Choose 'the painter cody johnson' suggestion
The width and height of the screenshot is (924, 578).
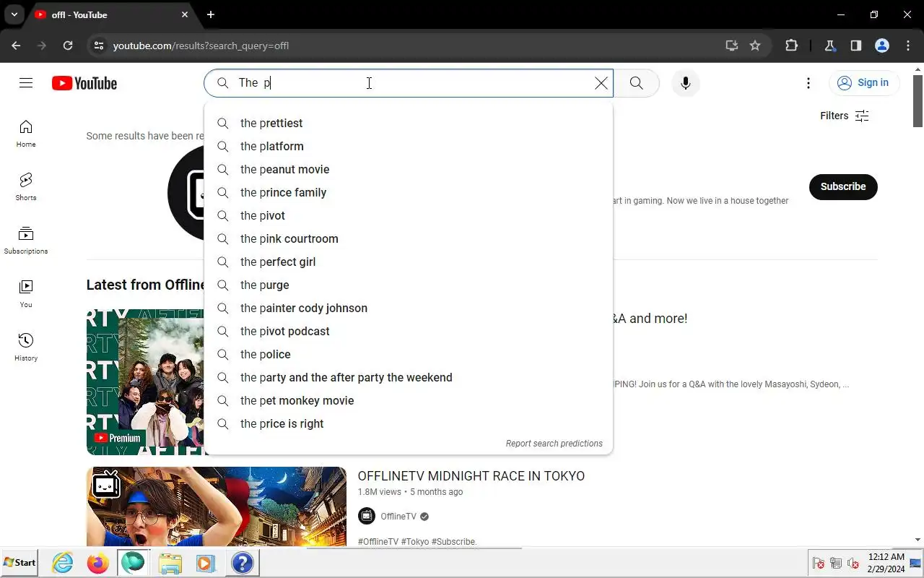[409, 308]
